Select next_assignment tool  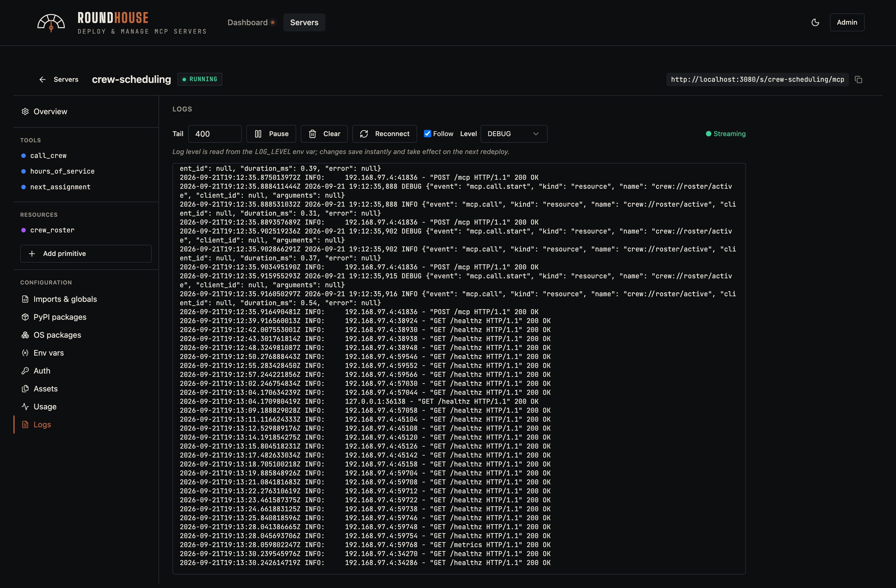pos(60,187)
